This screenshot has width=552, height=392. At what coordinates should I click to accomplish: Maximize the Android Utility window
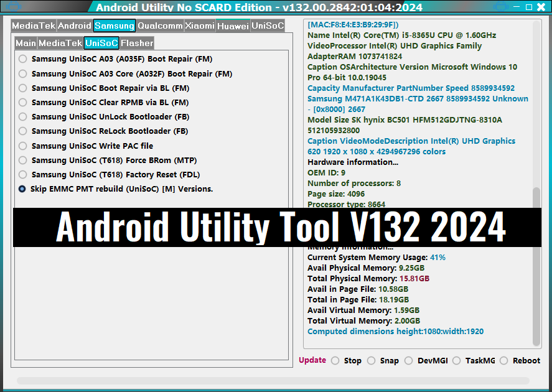529,7
